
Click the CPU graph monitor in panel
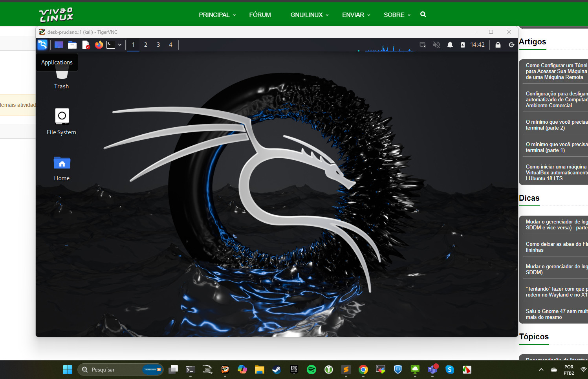click(x=390, y=48)
